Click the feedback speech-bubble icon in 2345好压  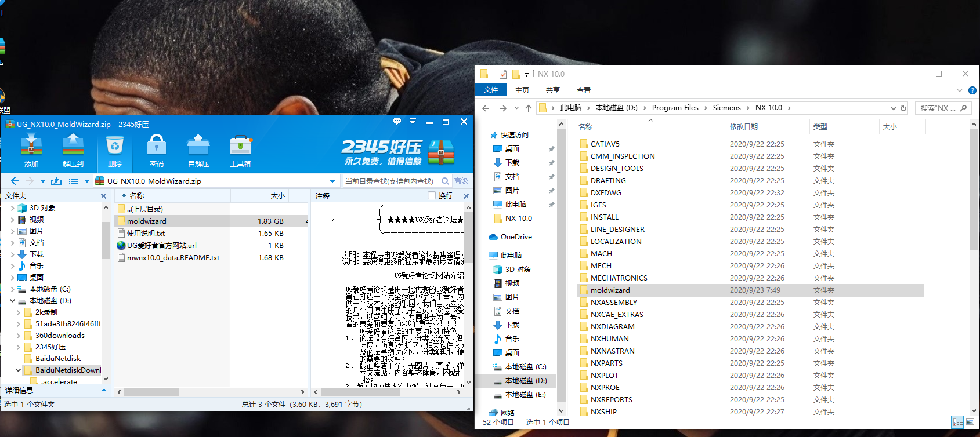397,122
